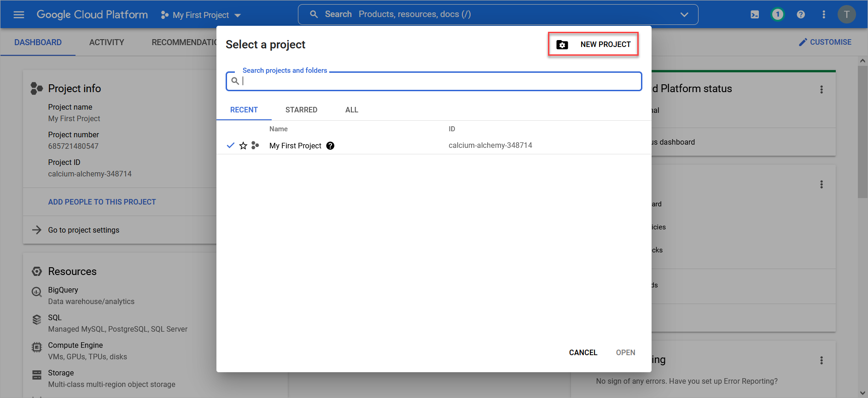Click the help icon next to My First Project
868x398 pixels.
pyautogui.click(x=330, y=146)
